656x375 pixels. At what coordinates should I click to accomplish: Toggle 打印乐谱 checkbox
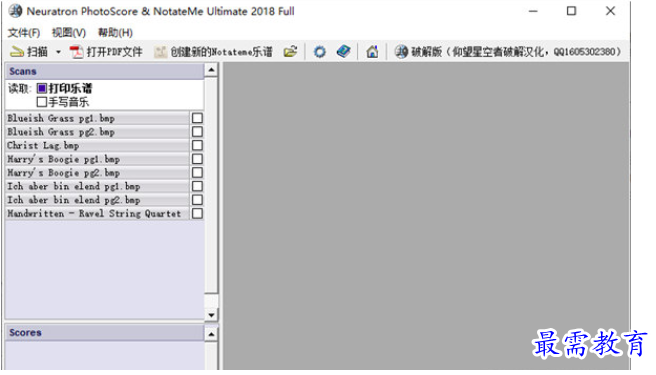click(x=41, y=88)
